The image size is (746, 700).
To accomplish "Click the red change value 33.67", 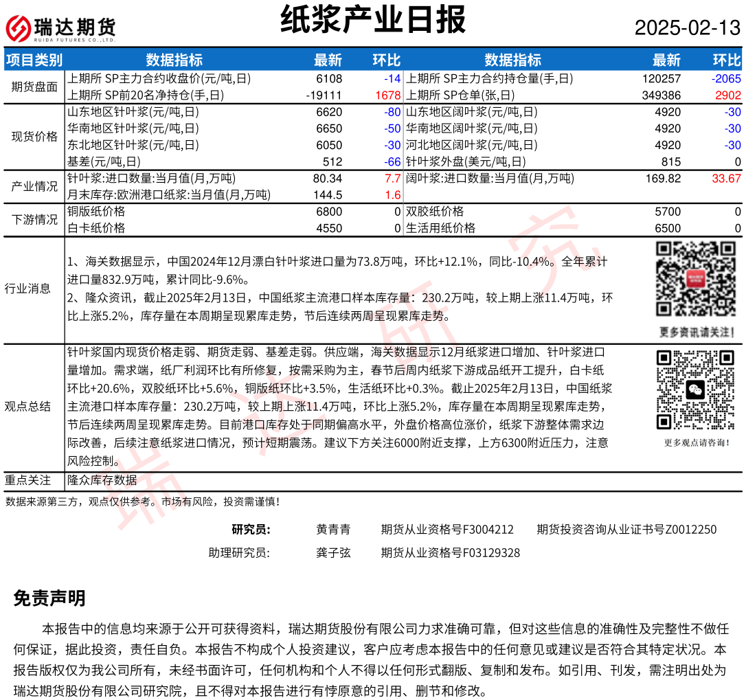I will (x=727, y=179).
